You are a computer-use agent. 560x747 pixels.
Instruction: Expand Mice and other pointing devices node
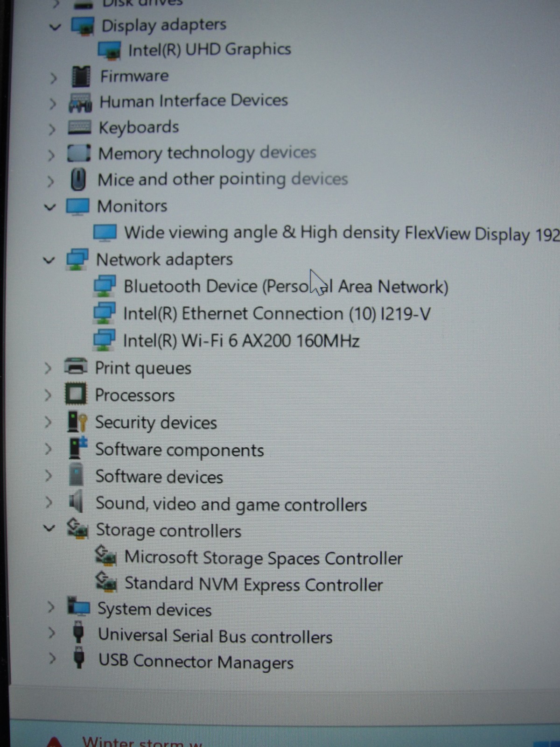pyautogui.click(x=50, y=181)
